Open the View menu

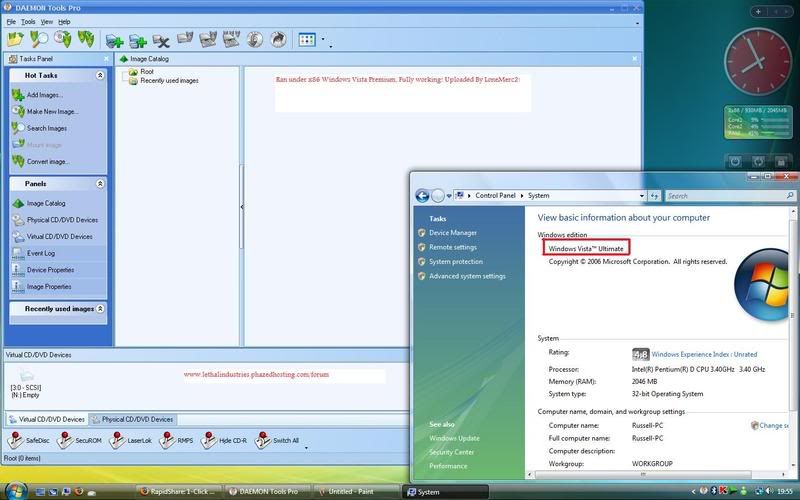47,22
